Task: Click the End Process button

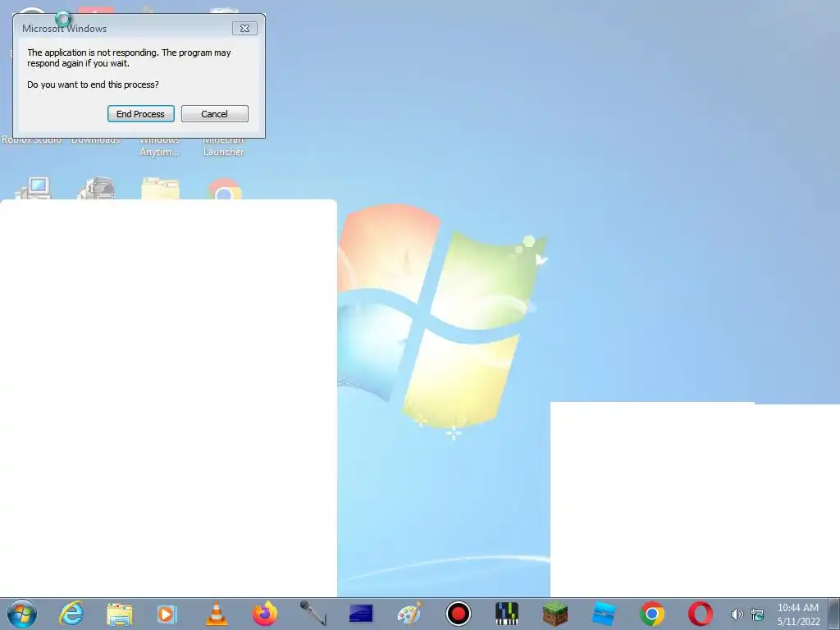Action: [141, 113]
